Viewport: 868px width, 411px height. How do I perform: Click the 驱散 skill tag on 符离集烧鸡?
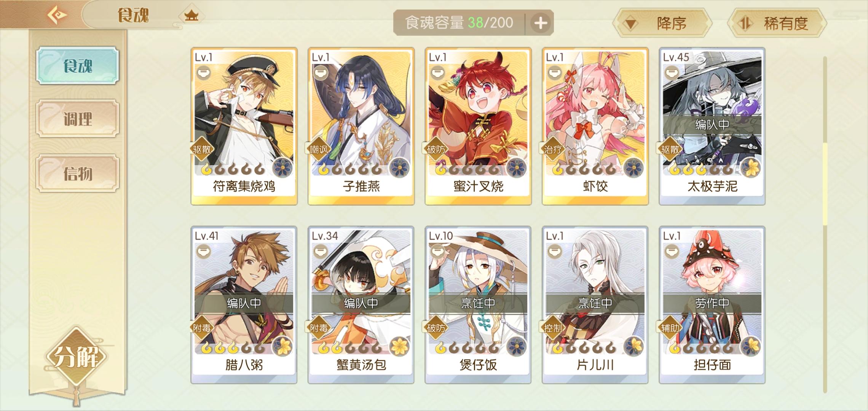[202, 149]
